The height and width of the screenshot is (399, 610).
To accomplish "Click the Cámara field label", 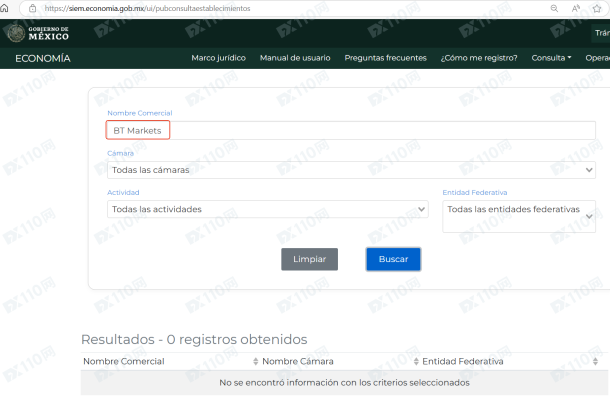I will pos(120,153).
